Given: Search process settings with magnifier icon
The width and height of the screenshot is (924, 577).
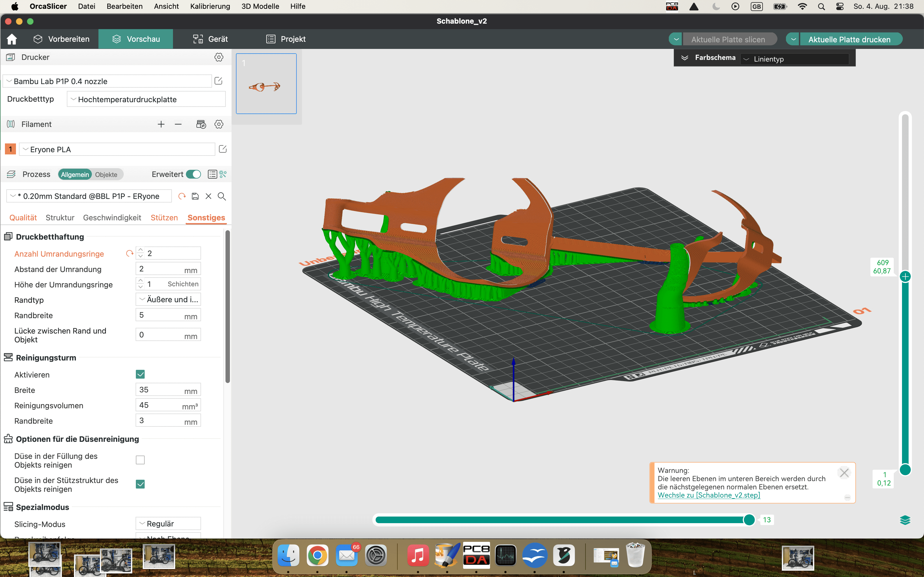Looking at the screenshot, I should [x=222, y=196].
